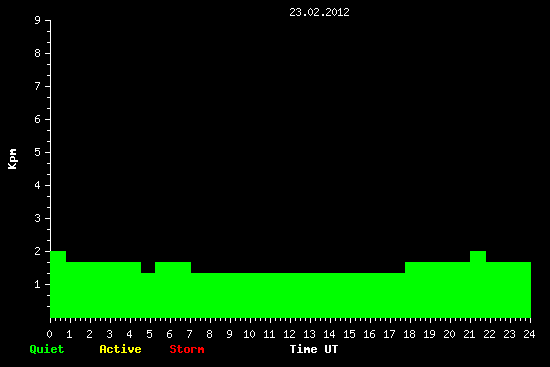Viewport: 550px width, 367px height.
Task: Click the first green bar reaching Kp 2
Action: click(58, 284)
